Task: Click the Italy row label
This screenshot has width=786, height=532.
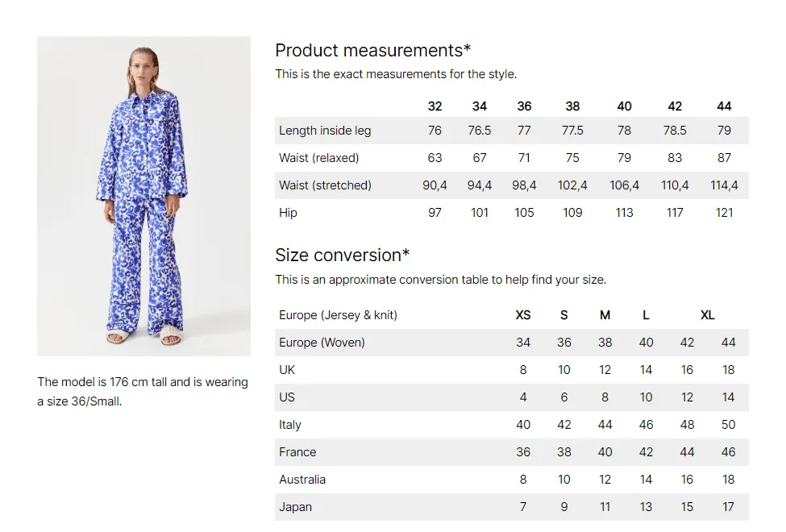Action: (289, 425)
